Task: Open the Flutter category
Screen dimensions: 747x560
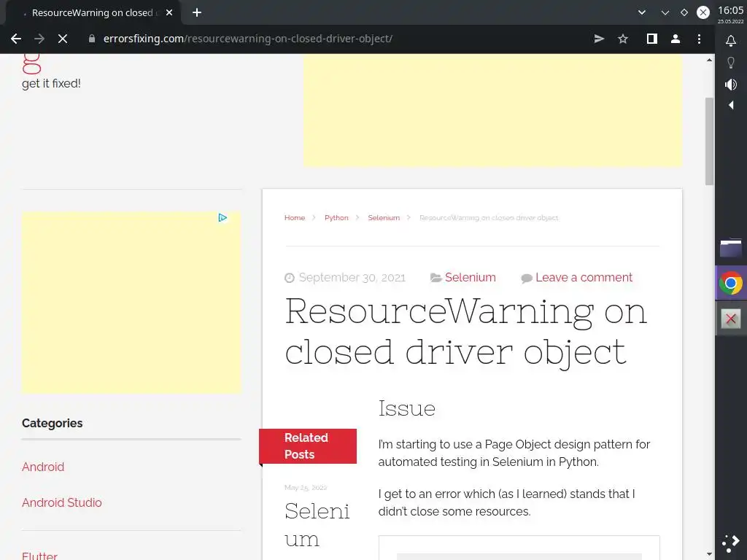Action: 39,555
